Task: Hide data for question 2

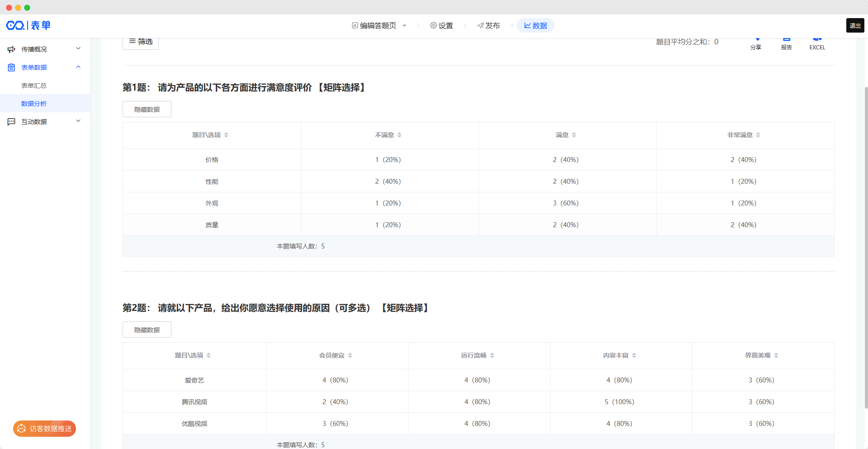Action: pyautogui.click(x=147, y=330)
